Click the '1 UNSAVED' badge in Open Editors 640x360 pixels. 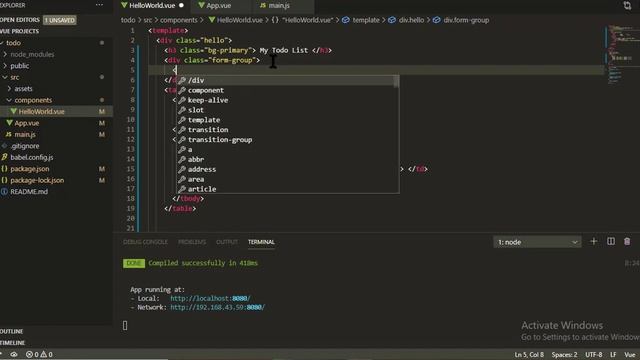(x=60, y=20)
